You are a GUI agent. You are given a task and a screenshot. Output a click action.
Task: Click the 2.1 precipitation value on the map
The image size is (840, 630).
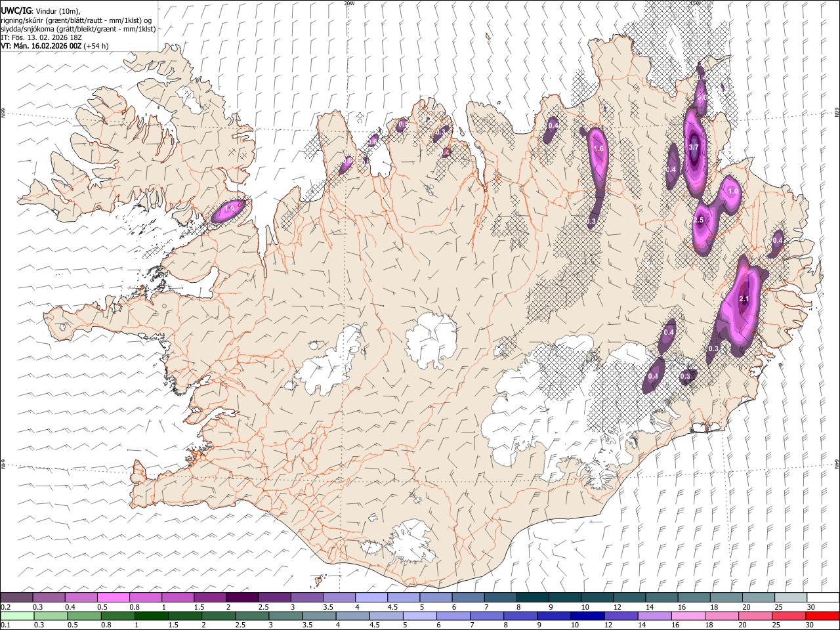(744, 299)
